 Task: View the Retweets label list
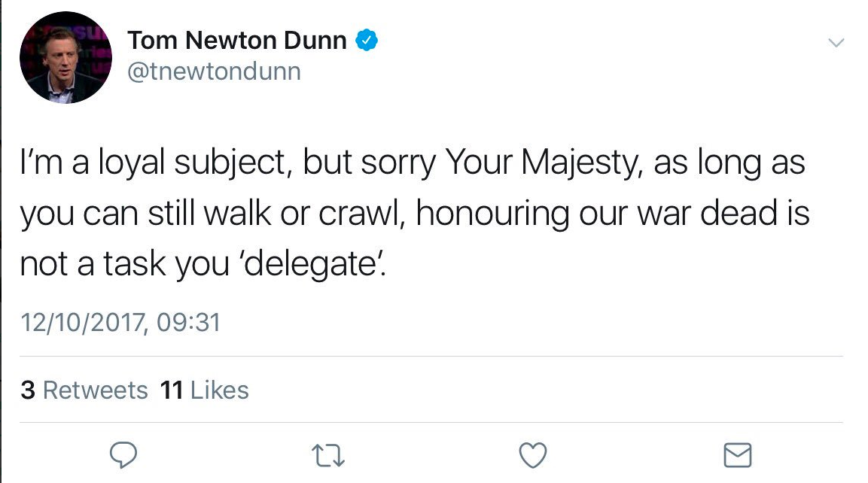point(95,390)
